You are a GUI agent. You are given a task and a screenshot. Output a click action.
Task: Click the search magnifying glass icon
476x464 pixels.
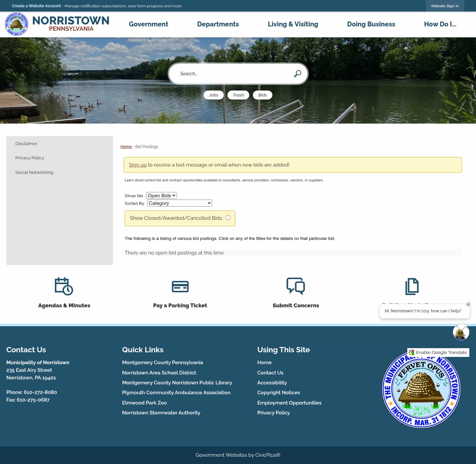pyautogui.click(x=297, y=73)
